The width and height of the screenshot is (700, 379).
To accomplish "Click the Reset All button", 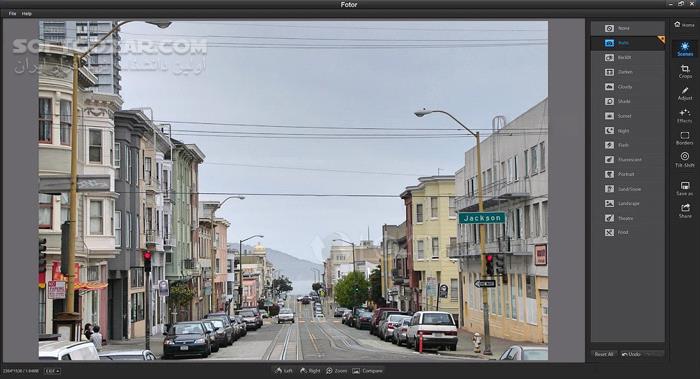I will (604, 354).
